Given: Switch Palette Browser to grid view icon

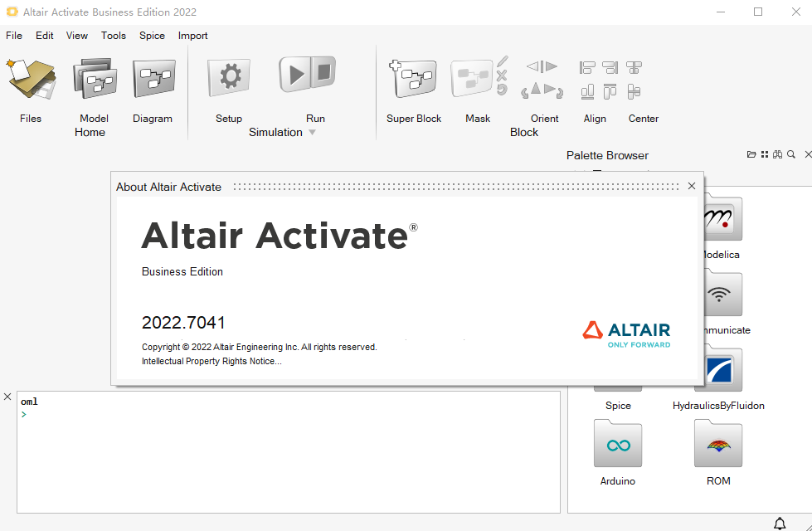Looking at the screenshot, I should (x=765, y=154).
